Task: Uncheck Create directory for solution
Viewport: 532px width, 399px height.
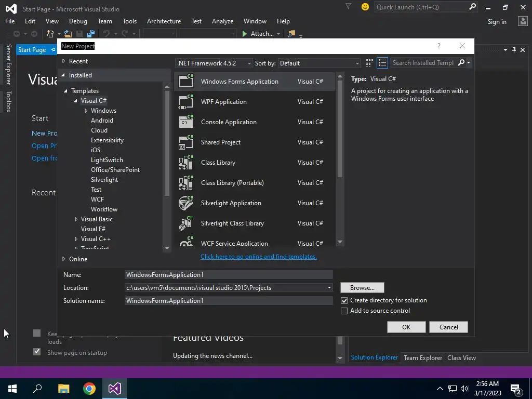Action: (x=344, y=301)
